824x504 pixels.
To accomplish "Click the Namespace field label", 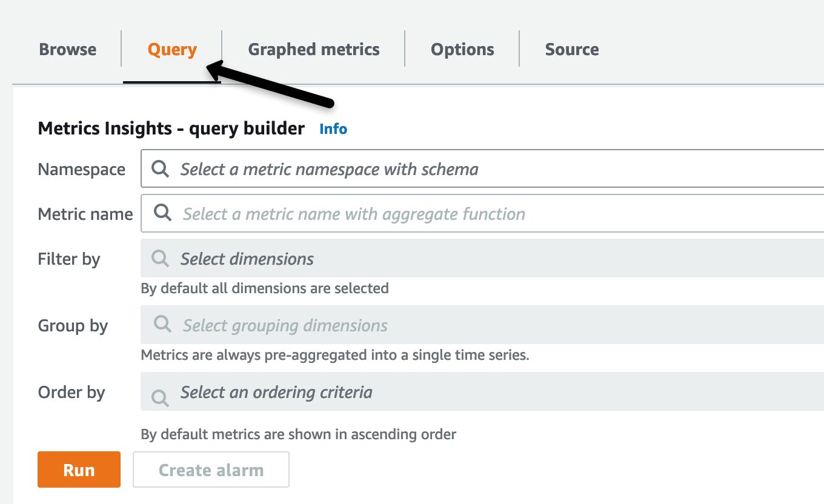I will point(81,170).
